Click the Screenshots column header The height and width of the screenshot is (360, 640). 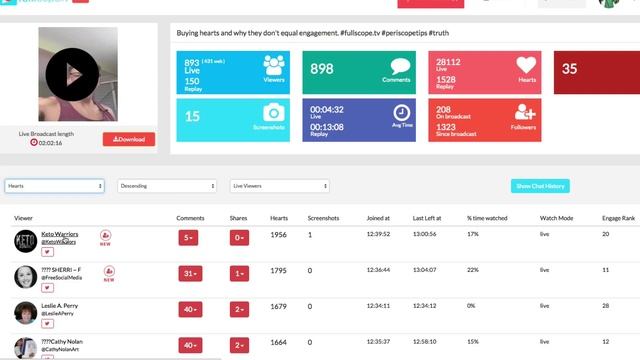[x=323, y=218]
